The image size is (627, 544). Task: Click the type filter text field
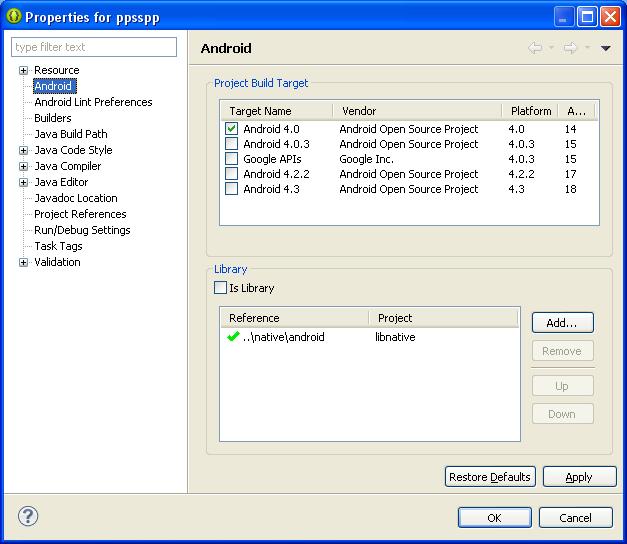coord(94,47)
